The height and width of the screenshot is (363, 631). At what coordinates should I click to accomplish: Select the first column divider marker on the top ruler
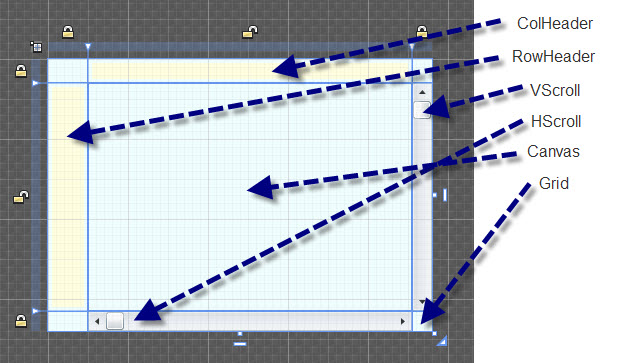point(88,47)
